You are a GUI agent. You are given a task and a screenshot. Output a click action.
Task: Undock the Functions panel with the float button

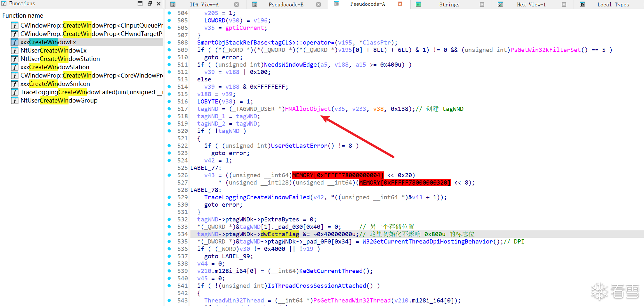149,4
